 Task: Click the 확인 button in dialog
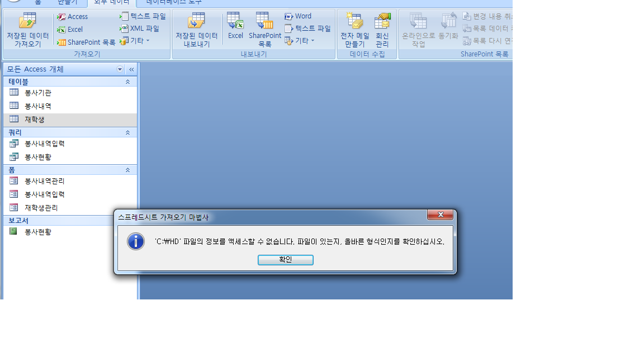[286, 260]
